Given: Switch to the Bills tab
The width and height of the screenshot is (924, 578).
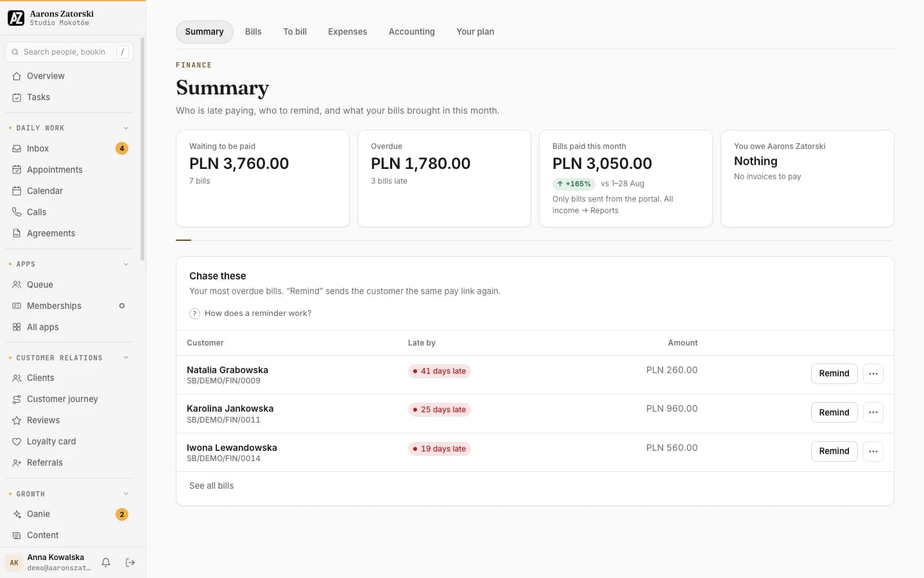Looking at the screenshot, I should pyautogui.click(x=253, y=32).
